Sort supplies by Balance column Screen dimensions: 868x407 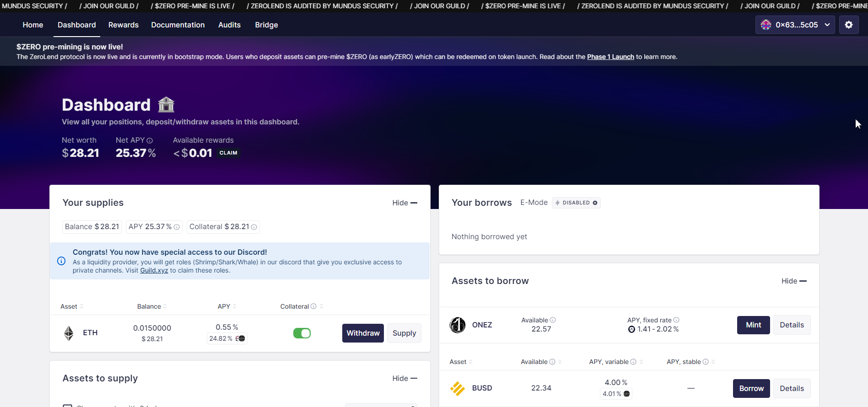click(152, 306)
